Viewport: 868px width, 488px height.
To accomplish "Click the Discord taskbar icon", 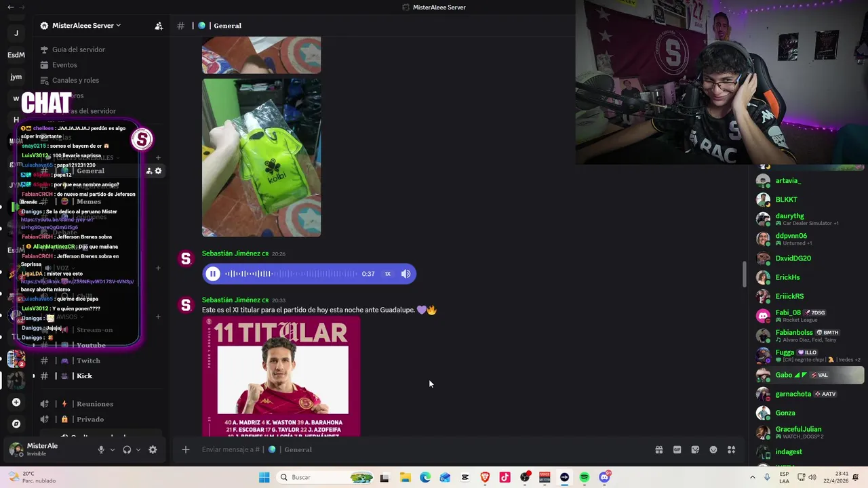I will [x=604, y=477].
